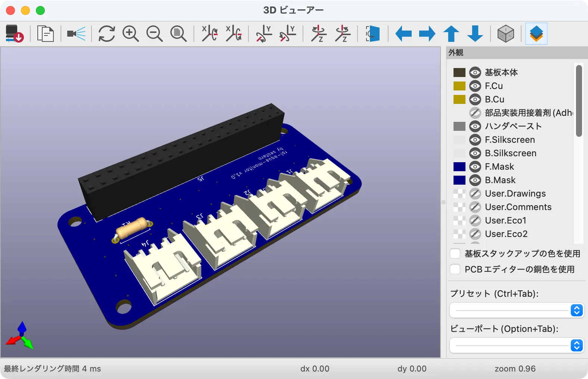Flip the board view
This screenshot has width=588, height=379.
[373, 34]
